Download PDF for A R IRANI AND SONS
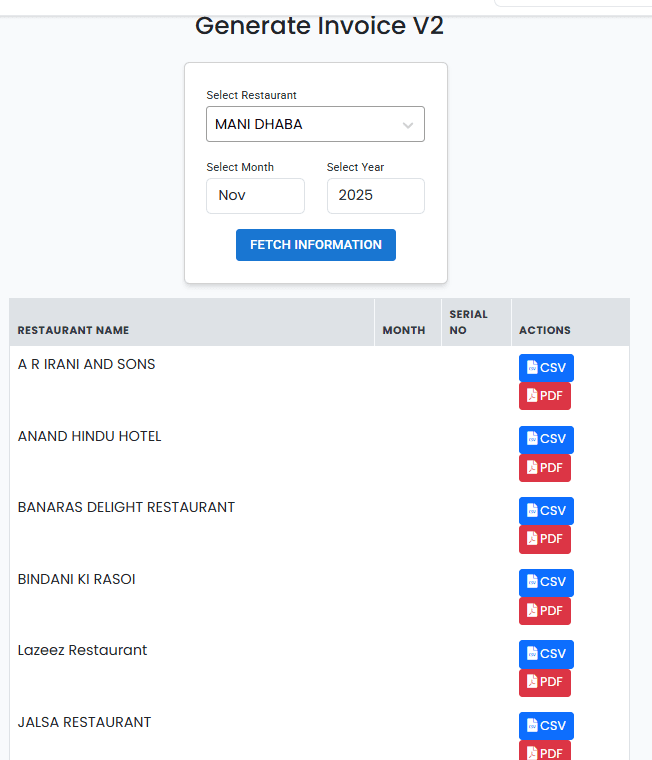 click(x=545, y=396)
